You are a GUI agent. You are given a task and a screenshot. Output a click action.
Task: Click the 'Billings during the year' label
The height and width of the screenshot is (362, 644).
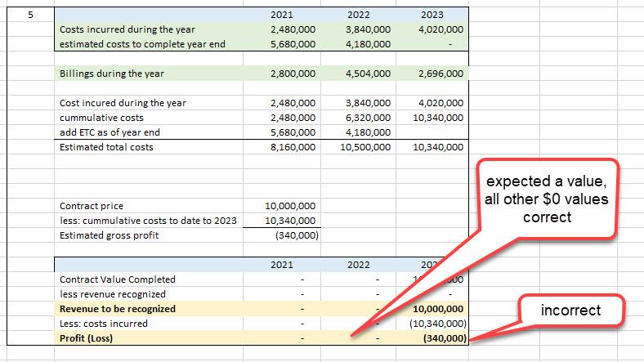tap(112, 74)
